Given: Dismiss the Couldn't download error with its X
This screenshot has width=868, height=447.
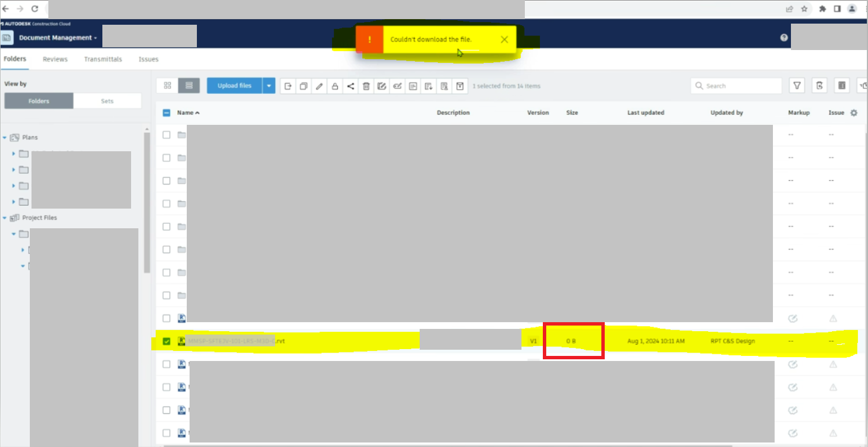Looking at the screenshot, I should (504, 39).
